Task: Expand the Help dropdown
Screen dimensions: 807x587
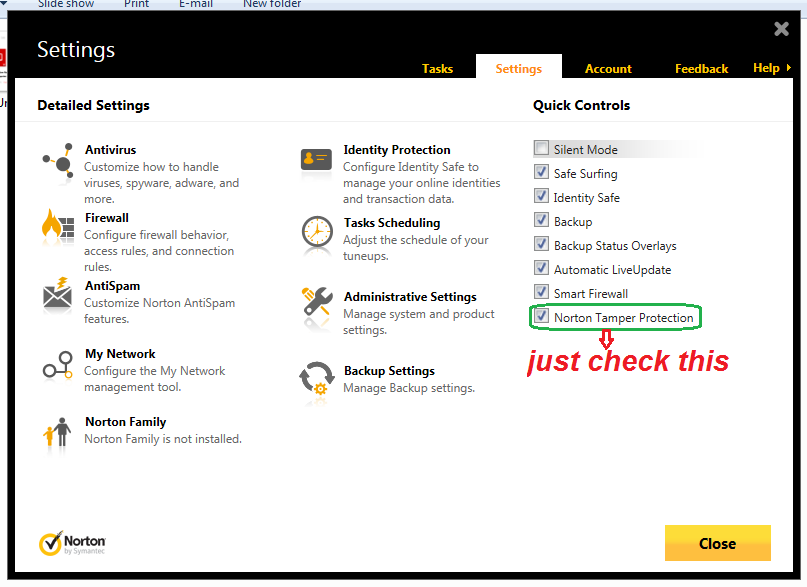Action: pos(765,68)
